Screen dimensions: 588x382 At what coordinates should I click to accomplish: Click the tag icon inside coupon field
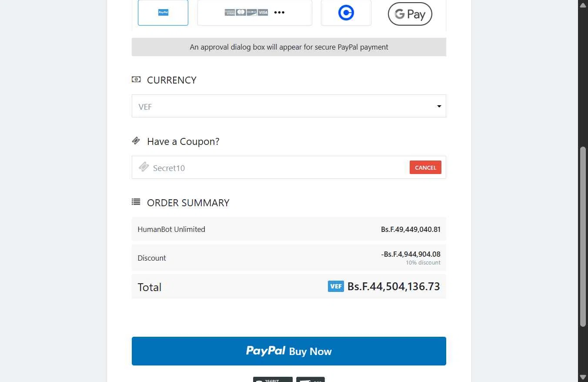point(144,167)
